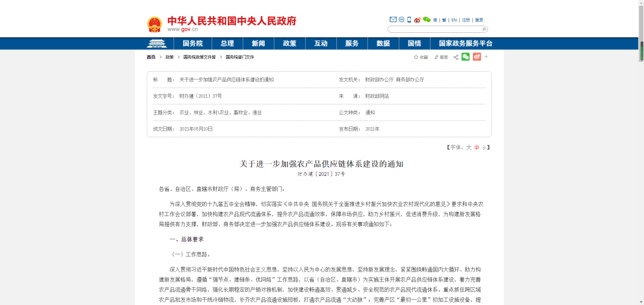Click the mail envelope icon in header

pyautogui.click(x=393, y=20)
